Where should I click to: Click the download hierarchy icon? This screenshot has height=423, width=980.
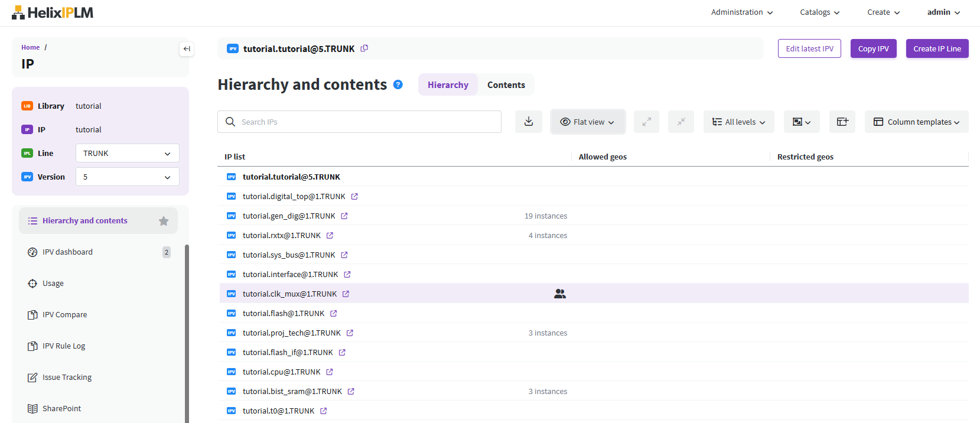[529, 122]
